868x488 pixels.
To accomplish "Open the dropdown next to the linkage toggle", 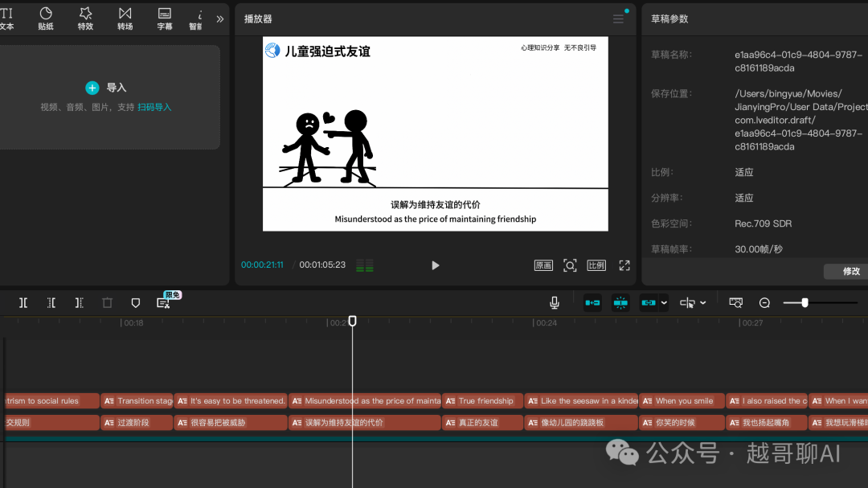I will pyautogui.click(x=665, y=302).
